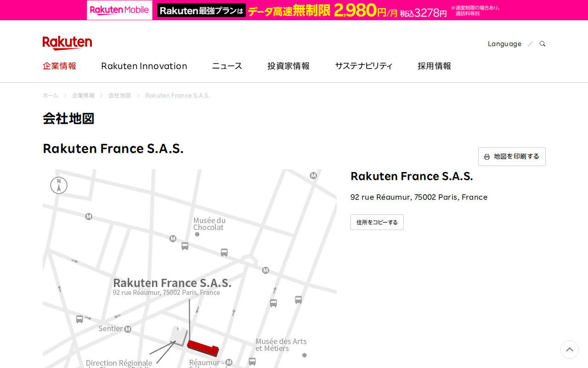Click the 住所をコピーする button
588x368 pixels.
(377, 222)
